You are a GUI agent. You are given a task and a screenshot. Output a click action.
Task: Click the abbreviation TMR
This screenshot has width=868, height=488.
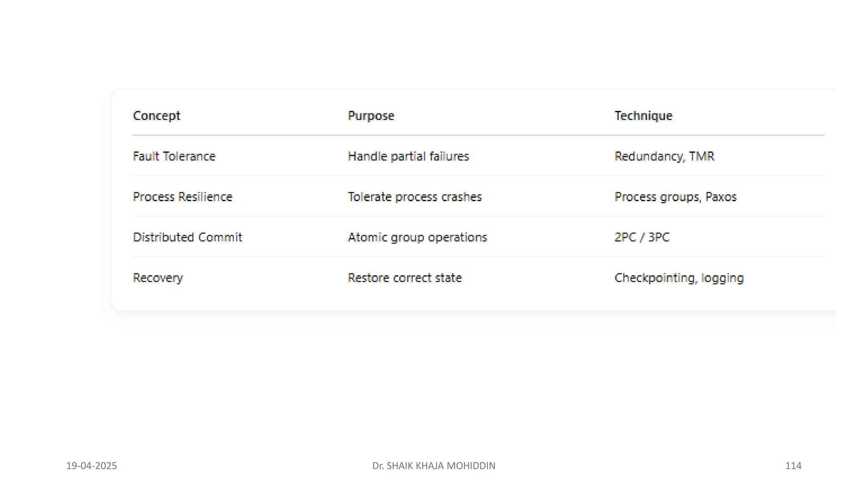pos(701,156)
